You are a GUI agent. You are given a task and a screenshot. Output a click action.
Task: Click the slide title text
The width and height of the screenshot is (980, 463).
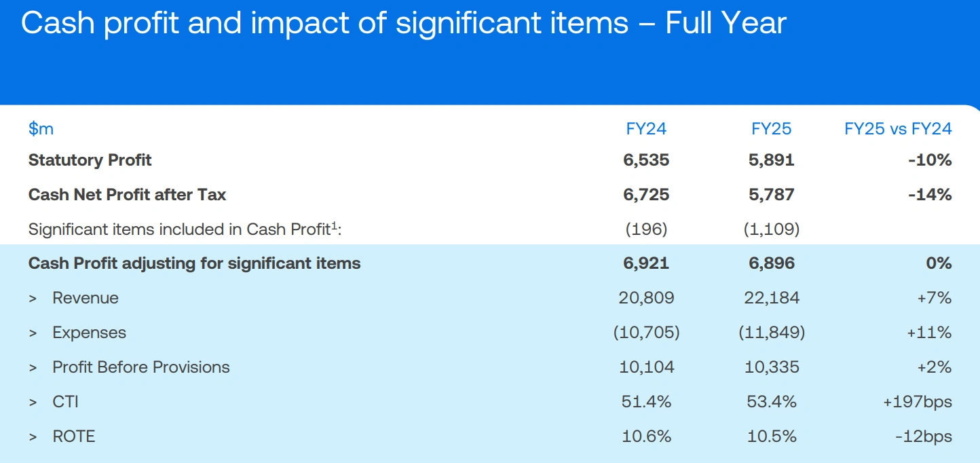point(404,24)
